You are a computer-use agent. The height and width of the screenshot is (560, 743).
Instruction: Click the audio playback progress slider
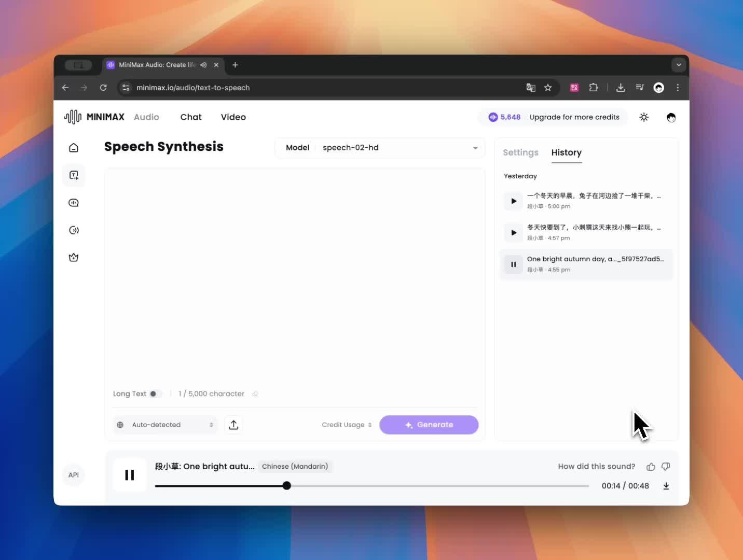point(372,486)
